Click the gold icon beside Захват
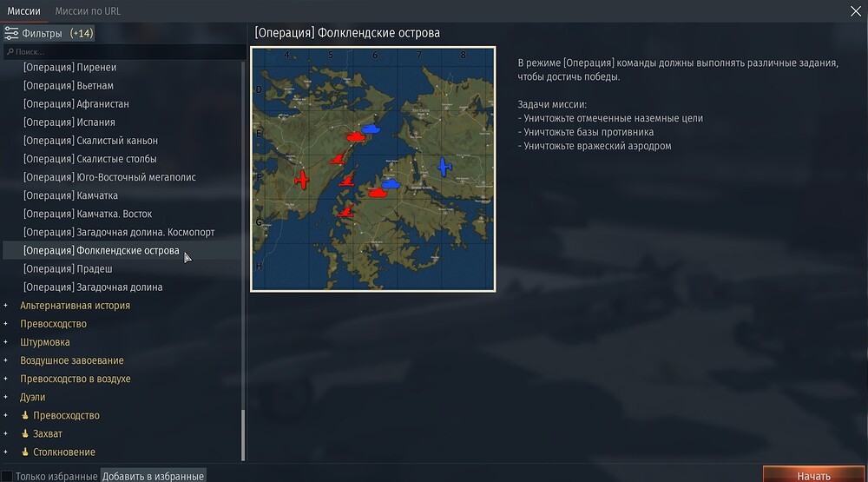Screen dimensions: 868x482 25,434
